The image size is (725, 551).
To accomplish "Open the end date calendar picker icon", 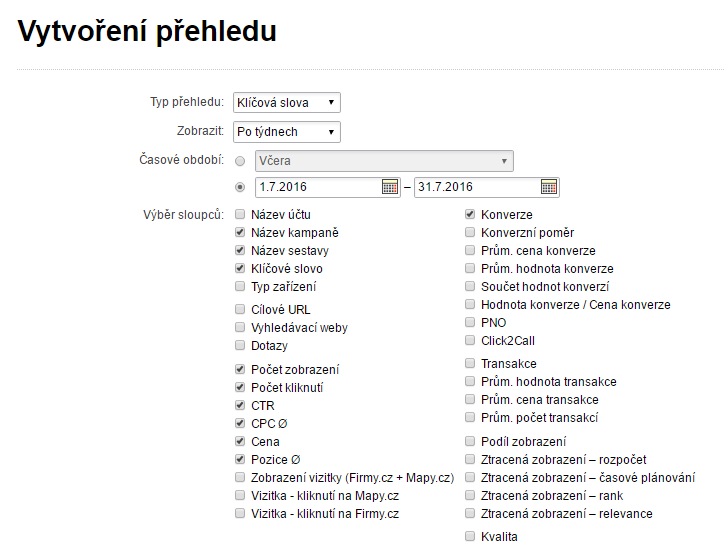I will pos(549,187).
